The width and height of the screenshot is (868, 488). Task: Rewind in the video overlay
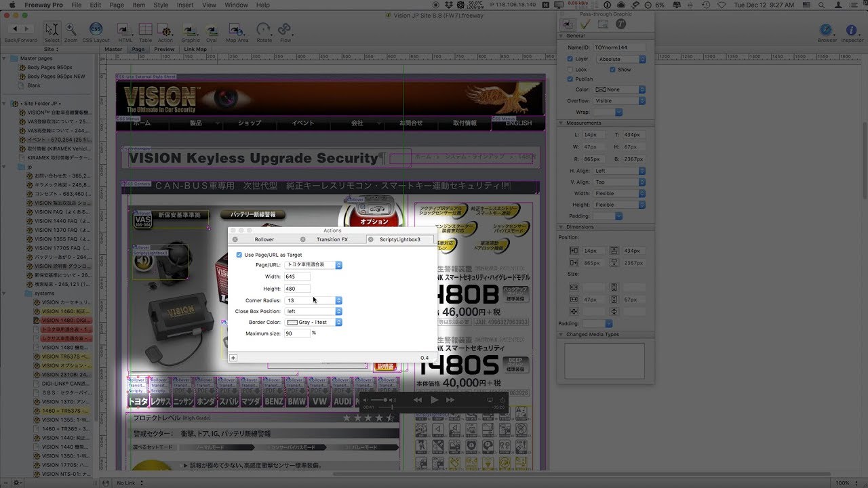pos(417,401)
